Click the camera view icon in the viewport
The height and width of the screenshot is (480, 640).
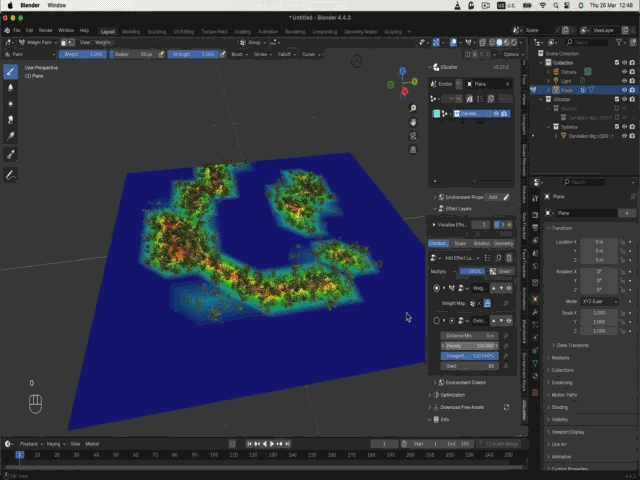click(x=413, y=136)
